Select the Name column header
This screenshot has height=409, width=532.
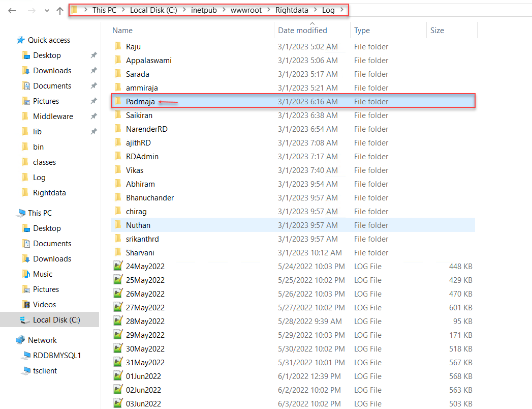(122, 31)
